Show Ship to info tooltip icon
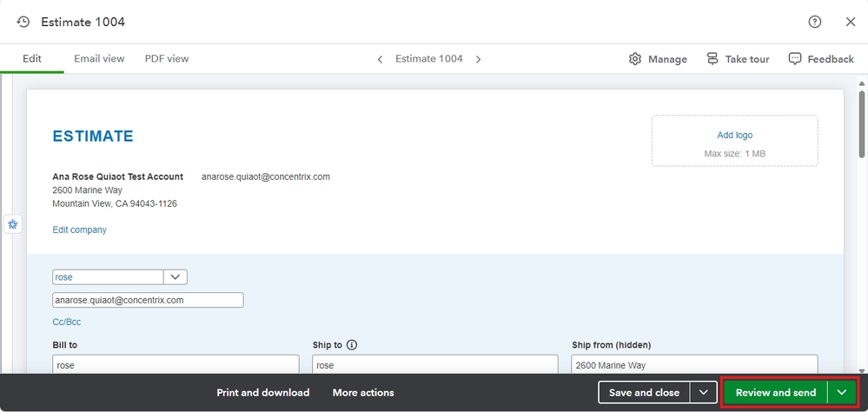This screenshot has height=412, width=868. pyautogui.click(x=352, y=345)
